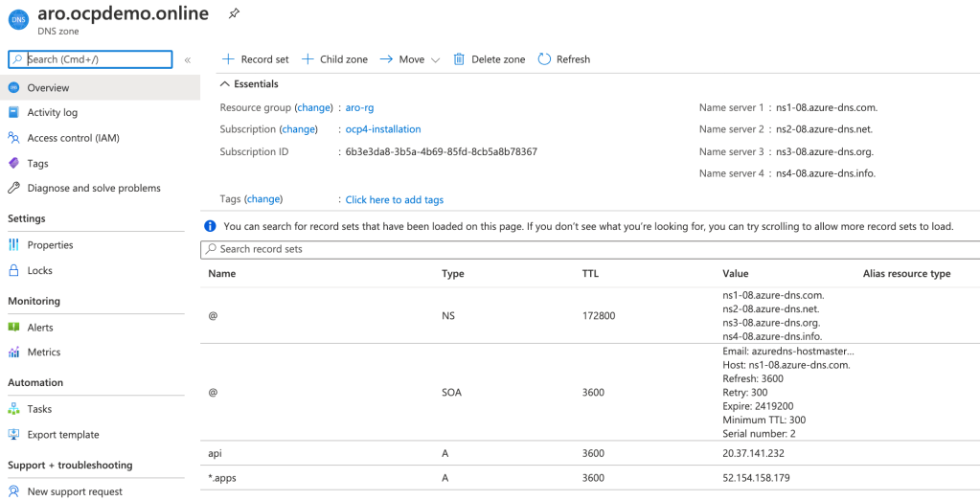Select Export template in sidebar
This screenshot has width=980, height=501.
click(x=63, y=435)
